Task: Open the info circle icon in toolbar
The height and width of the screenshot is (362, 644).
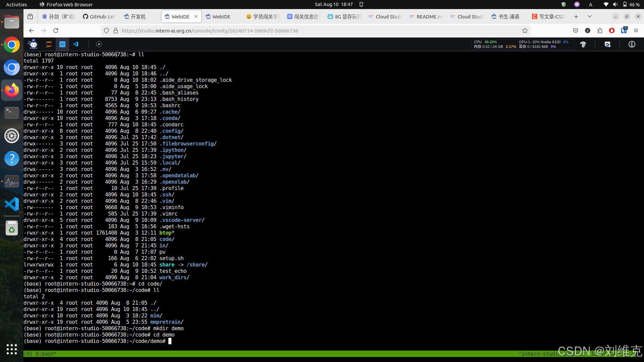Action: coord(632,44)
